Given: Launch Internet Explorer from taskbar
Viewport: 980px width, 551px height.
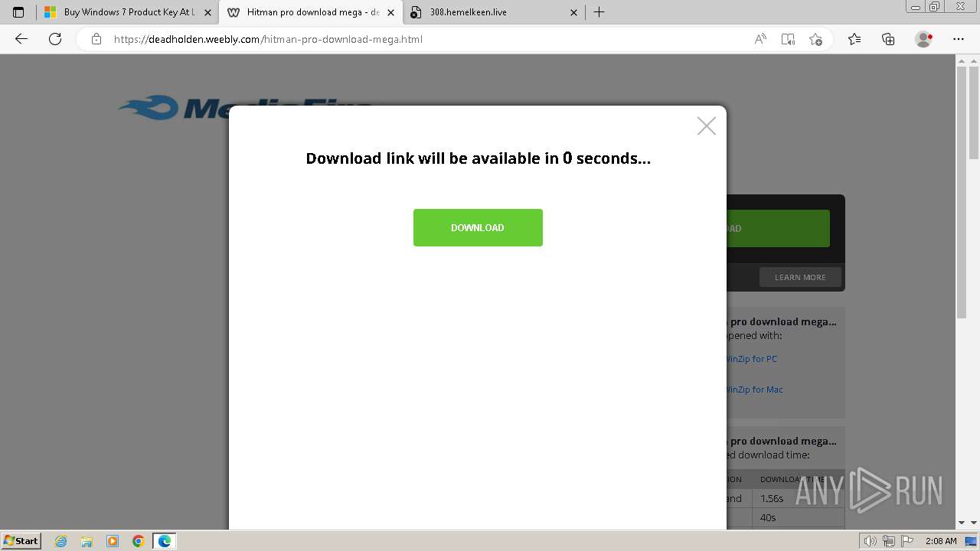Looking at the screenshot, I should pos(61,541).
